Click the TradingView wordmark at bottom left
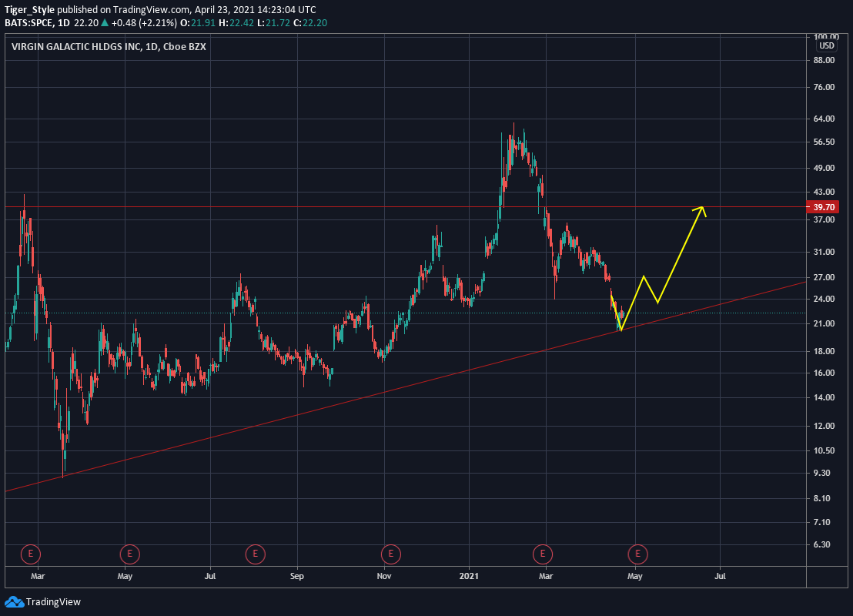This screenshot has height=616, width=853. point(53,602)
